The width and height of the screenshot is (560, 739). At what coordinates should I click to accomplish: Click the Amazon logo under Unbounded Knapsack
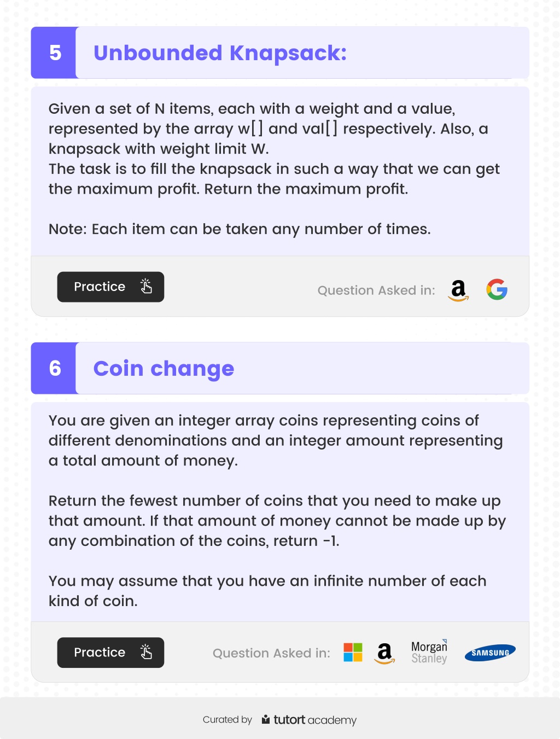point(458,290)
